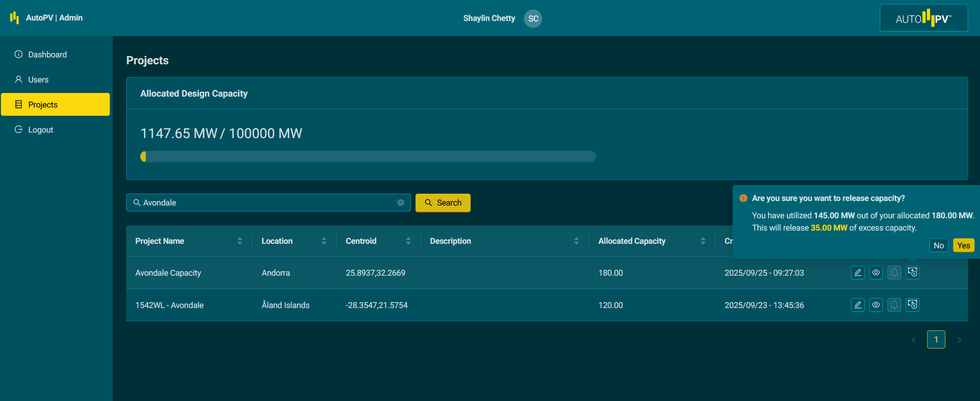Screen dimensions: 980x401
Task: Click the SC user avatar
Action: 533,19
